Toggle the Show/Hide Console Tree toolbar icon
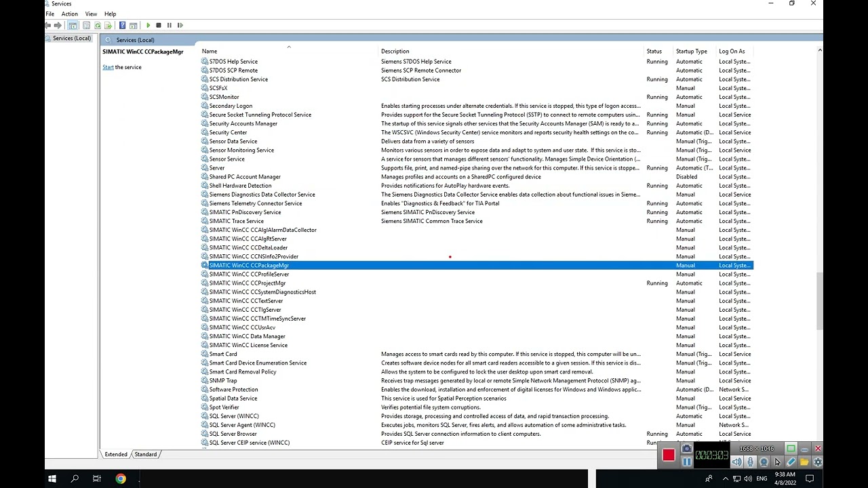The width and height of the screenshot is (868, 488). tap(73, 25)
